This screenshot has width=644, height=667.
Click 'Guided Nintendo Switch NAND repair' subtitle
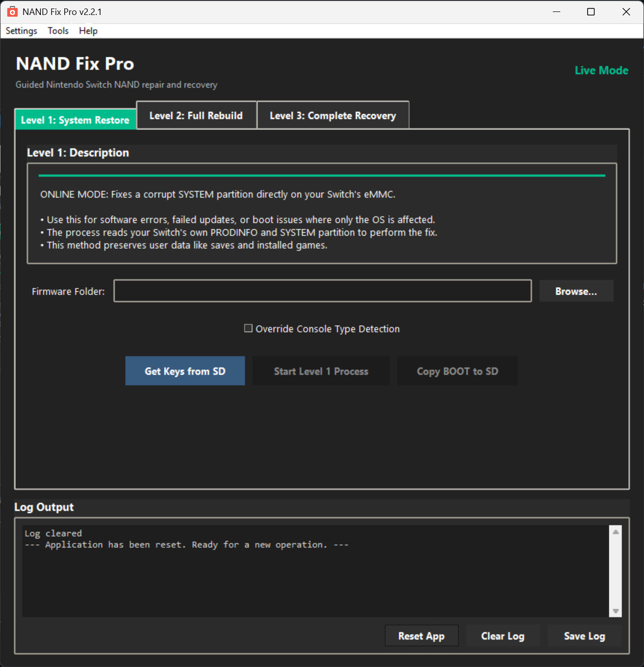tap(117, 85)
